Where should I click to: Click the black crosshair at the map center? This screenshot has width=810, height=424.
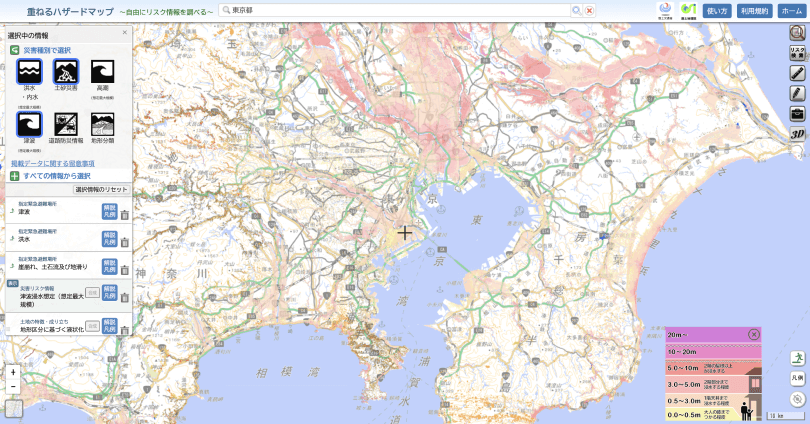point(404,233)
